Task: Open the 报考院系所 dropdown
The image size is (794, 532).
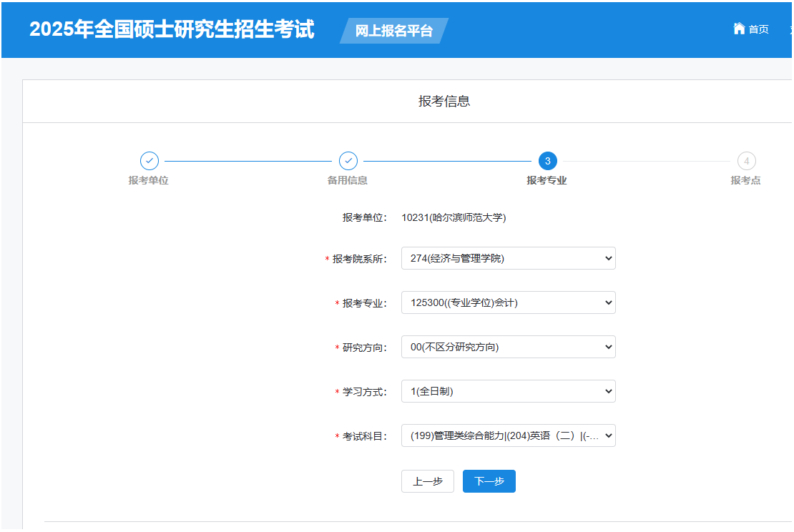Action: [508, 258]
